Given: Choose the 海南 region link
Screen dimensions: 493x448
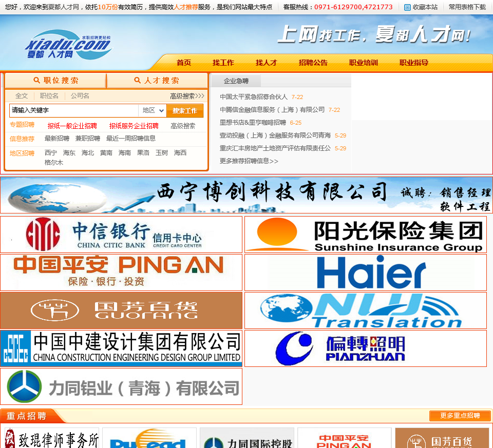Looking at the screenshot, I should click(x=125, y=153).
